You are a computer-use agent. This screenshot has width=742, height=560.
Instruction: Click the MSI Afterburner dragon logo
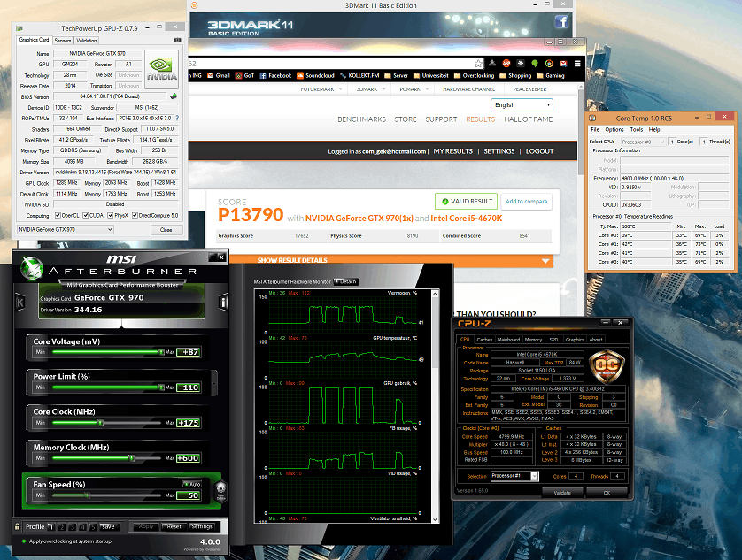click(32, 268)
